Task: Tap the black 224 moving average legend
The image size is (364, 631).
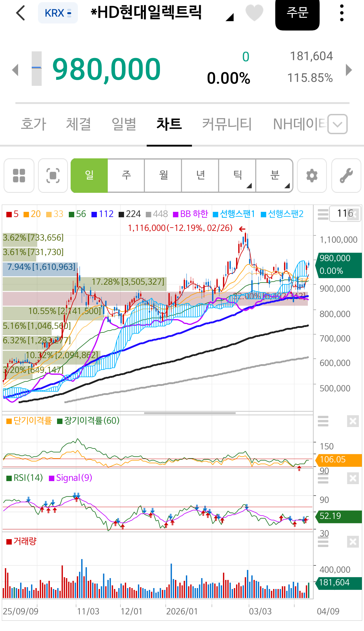Action: click(x=130, y=214)
